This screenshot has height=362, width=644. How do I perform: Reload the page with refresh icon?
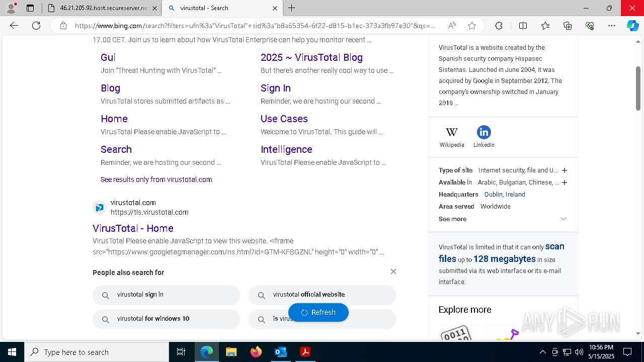click(36, 26)
